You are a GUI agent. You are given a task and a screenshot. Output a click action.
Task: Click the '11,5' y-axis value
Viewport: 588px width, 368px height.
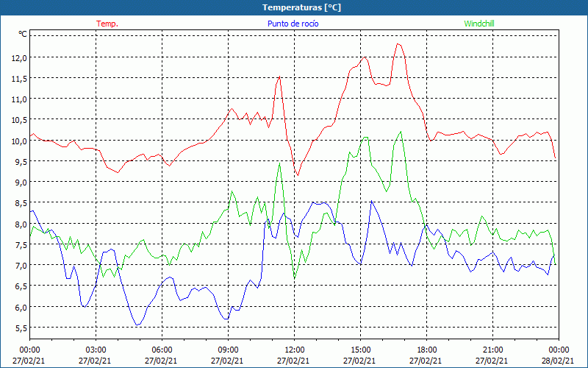tap(19, 79)
